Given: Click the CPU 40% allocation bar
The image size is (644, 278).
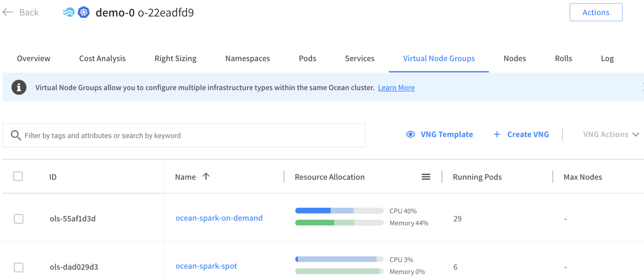Looking at the screenshot, I should click(x=339, y=211).
